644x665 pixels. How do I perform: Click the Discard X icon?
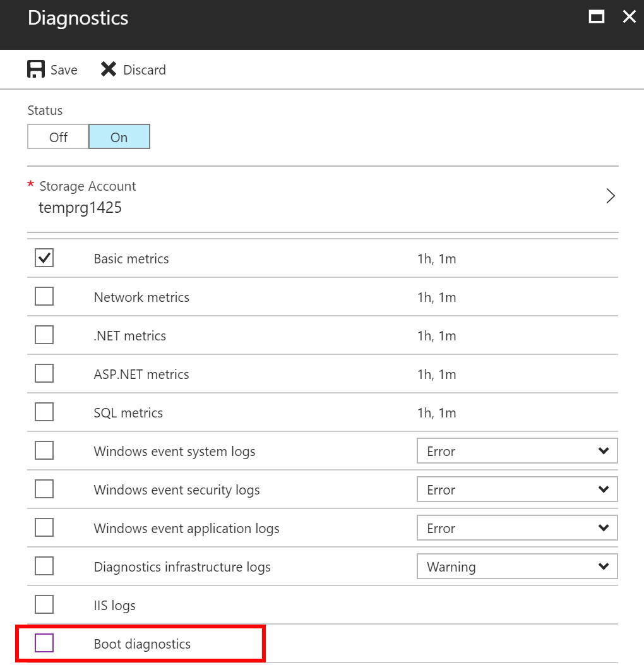(x=109, y=69)
